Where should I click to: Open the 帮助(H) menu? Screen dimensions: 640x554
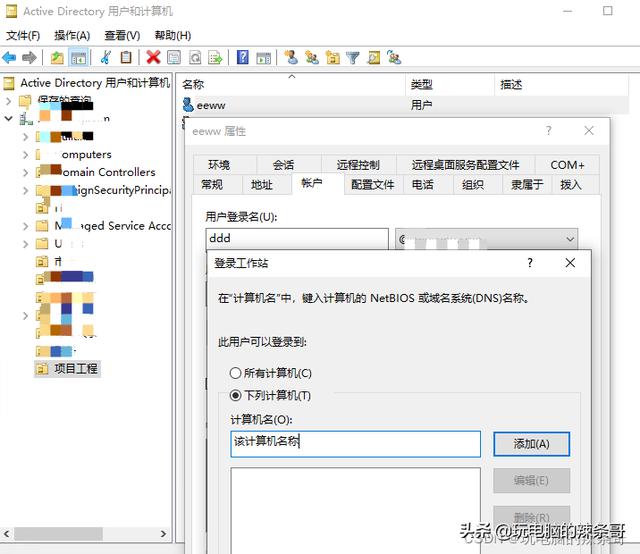click(173, 36)
